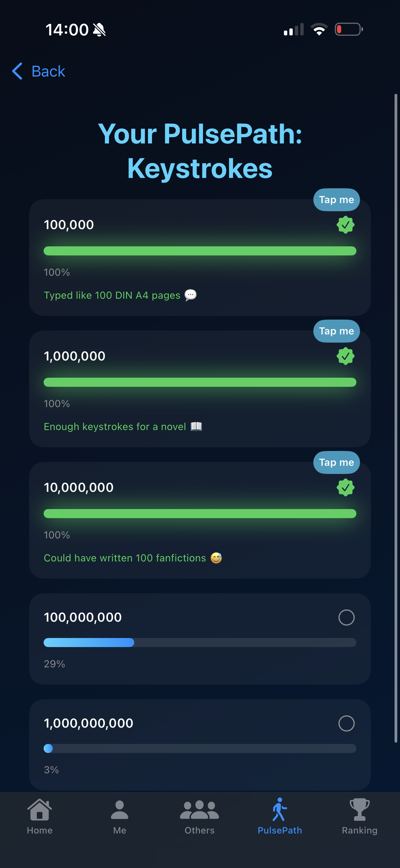This screenshot has width=400, height=868.
Task: Open the Me profile icon
Action: click(119, 810)
